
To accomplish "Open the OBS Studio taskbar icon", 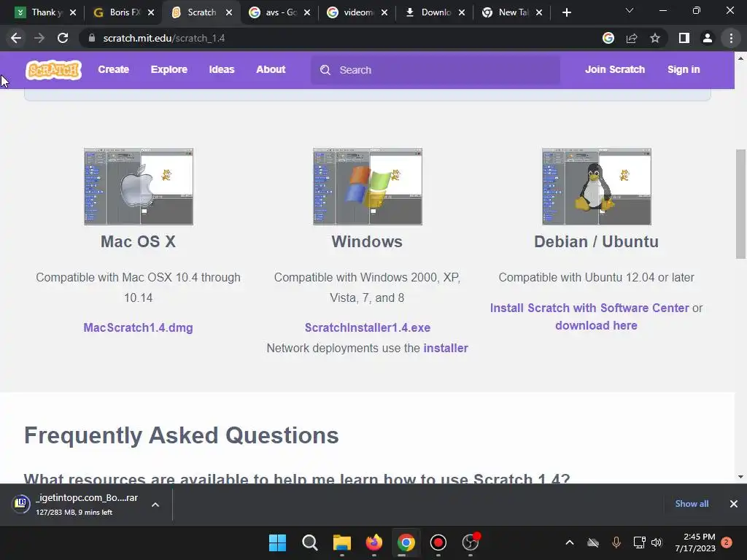I will [471, 542].
